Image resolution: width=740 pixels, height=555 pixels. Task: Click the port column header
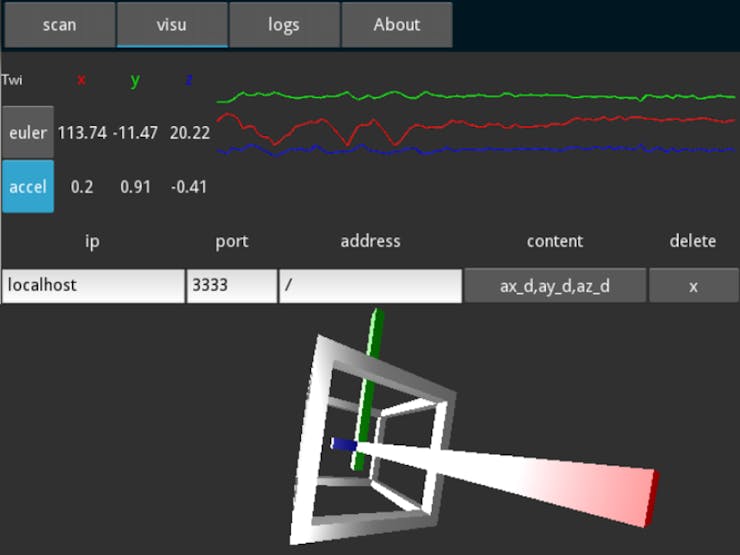(232, 241)
